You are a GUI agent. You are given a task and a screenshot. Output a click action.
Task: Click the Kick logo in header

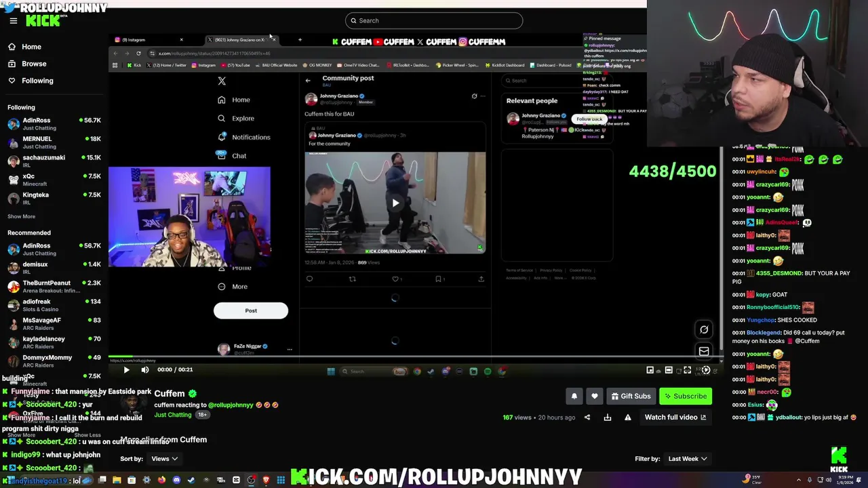(x=43, y=20)
